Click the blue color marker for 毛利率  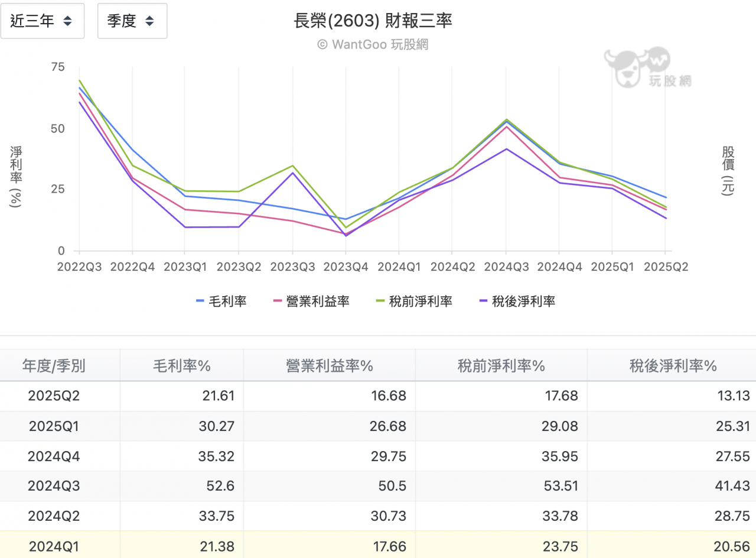coord(199,301)
